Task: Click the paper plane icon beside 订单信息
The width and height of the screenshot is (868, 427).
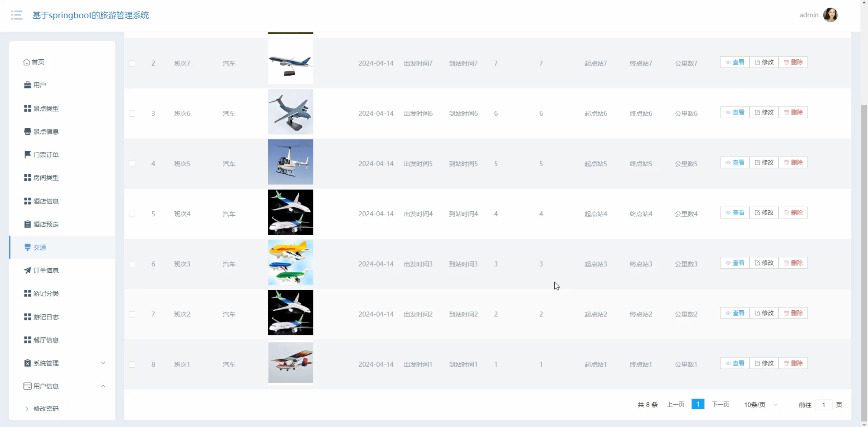Action: [x=27, y=270]
